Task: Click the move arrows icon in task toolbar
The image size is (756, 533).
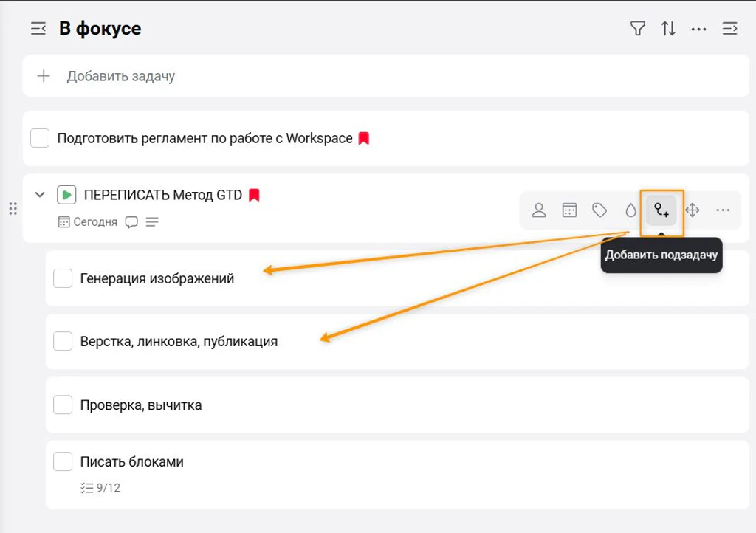Action: (693, 210)
